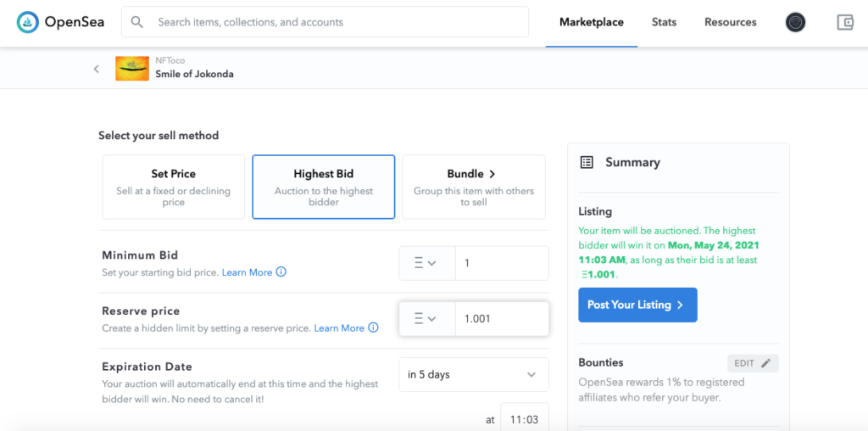
Task: Open Reserve price currency dropdown
Action: point(426,319)
